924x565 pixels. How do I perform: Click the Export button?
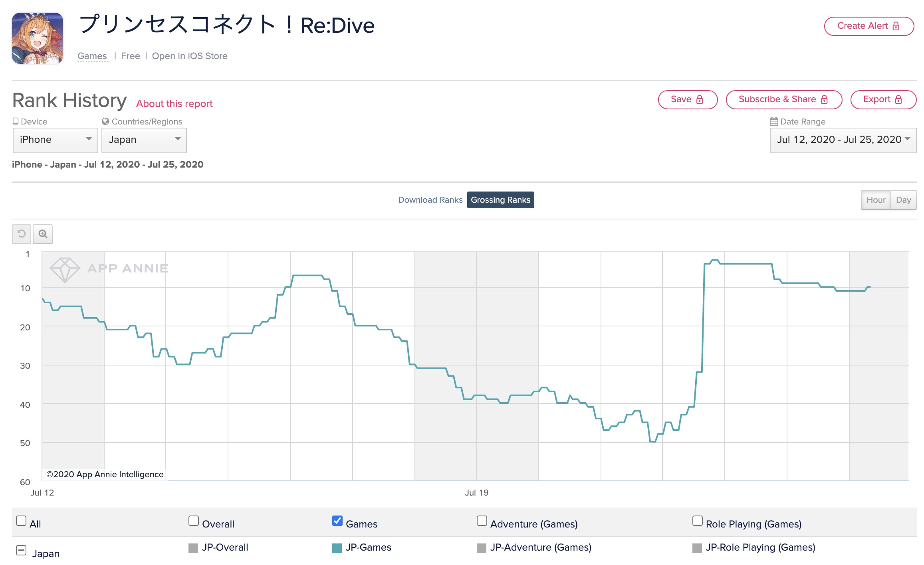pyautogui.click(x=883, y=100)
